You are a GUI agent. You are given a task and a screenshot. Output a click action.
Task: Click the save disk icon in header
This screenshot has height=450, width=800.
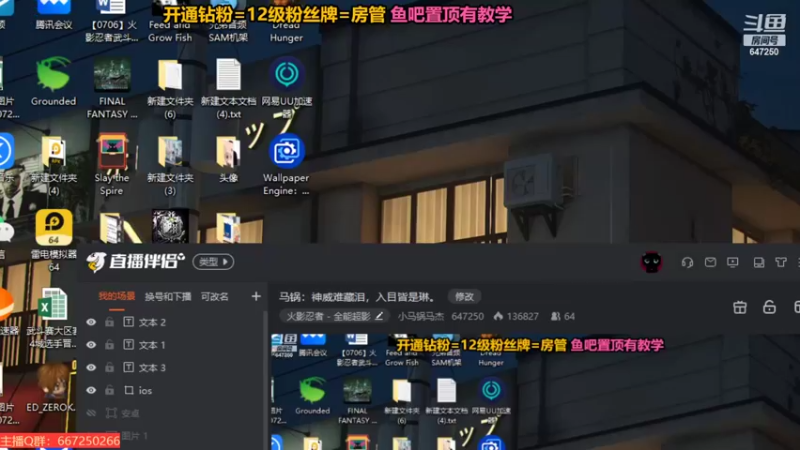pyautogui.click(x=759, y=262)
